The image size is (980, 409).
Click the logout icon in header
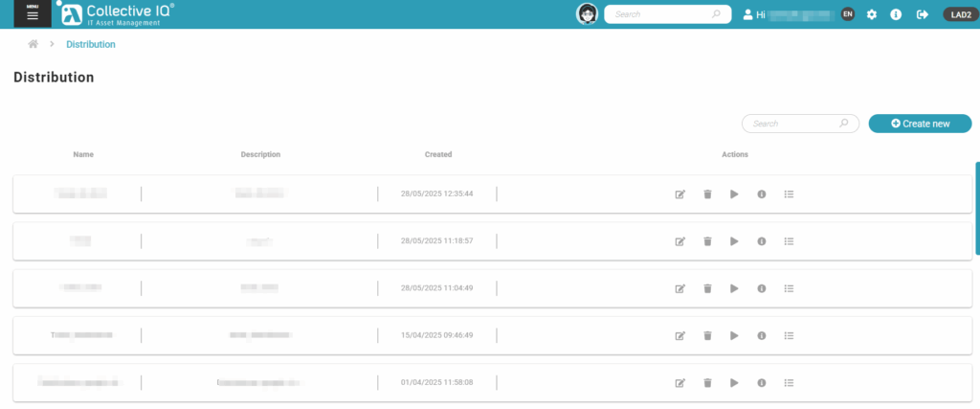[922, 14]
